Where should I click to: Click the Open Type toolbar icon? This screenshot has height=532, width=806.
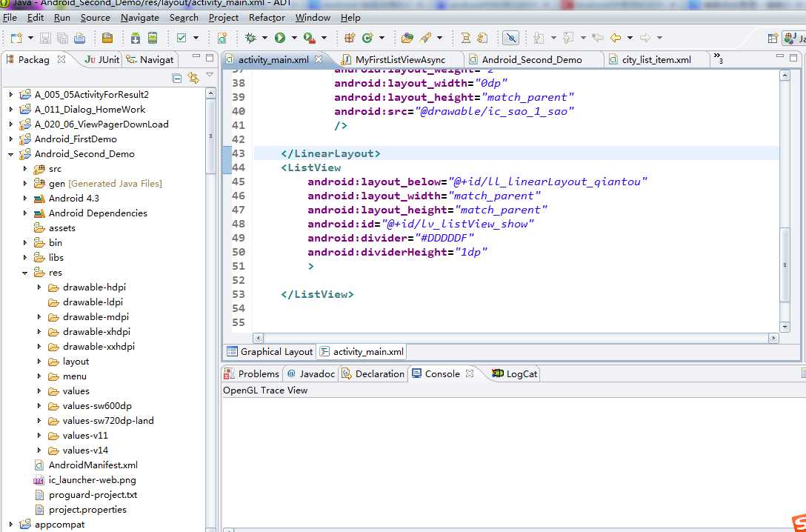pos(407,38)
